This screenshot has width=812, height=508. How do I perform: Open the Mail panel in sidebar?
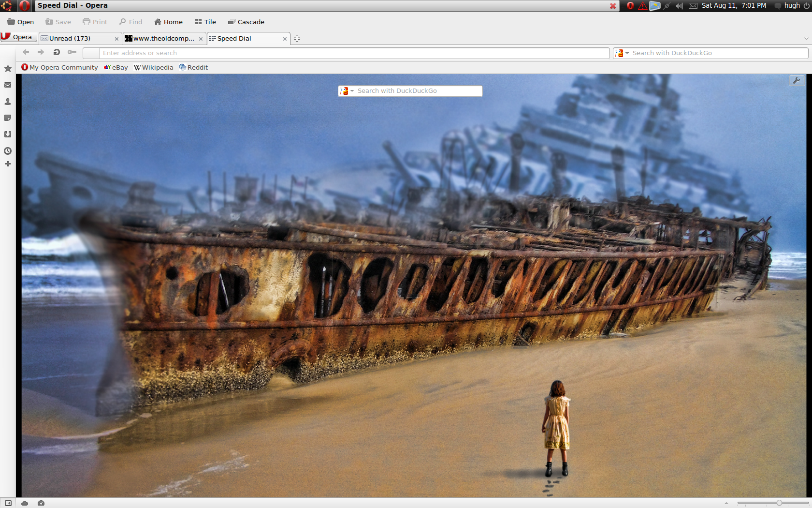tap(8, 85)
